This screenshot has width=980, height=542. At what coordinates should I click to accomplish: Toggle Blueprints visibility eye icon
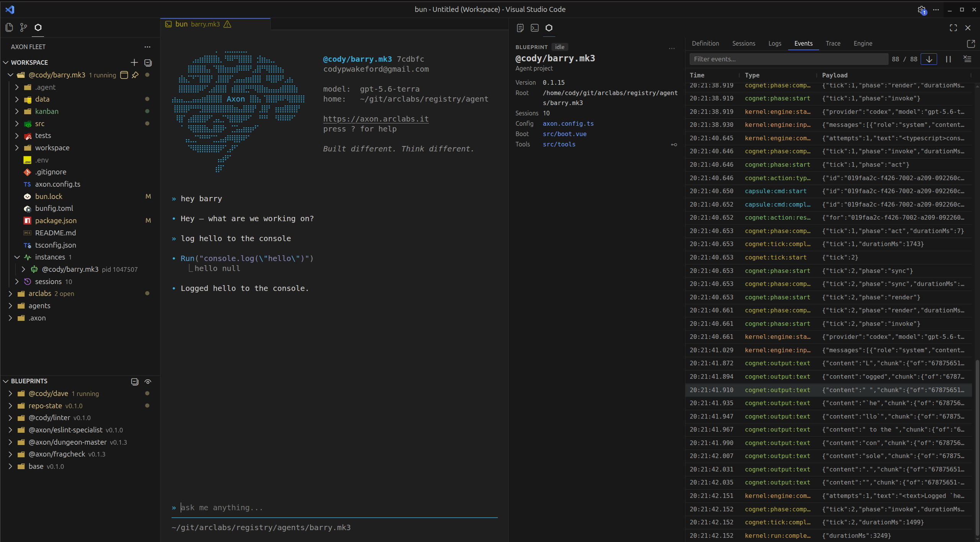pos(148,381)
